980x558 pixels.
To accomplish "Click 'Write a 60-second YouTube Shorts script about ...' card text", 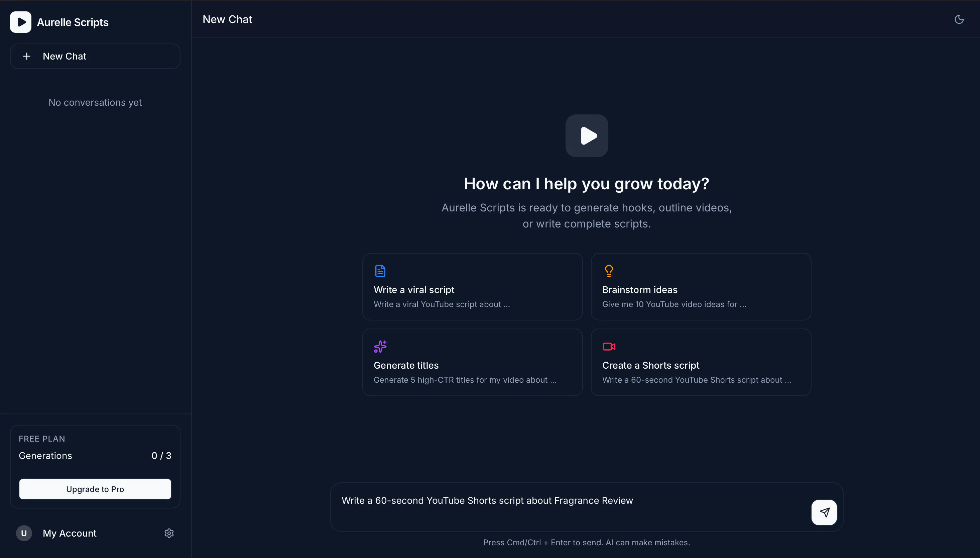I will (696, 380).
